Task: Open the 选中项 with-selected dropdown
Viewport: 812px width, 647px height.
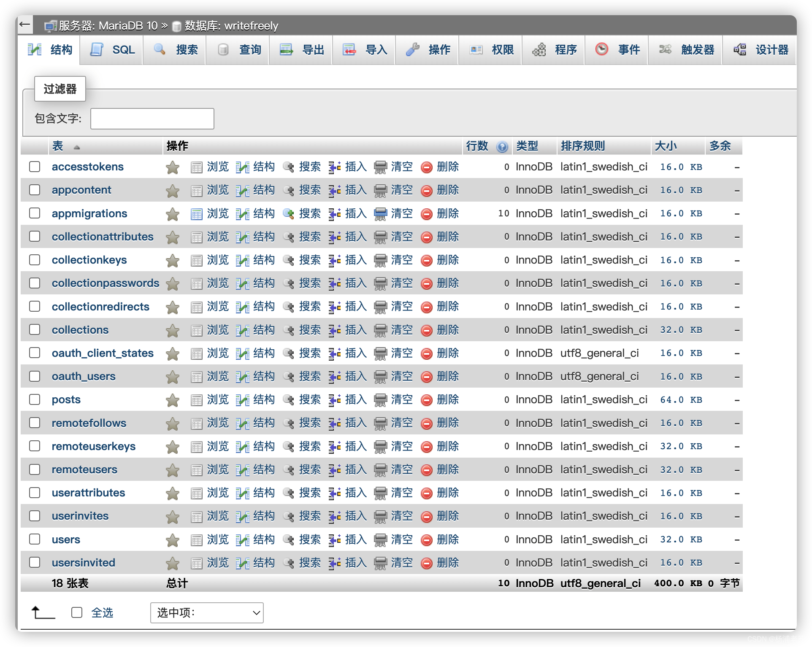Action: coord(207,612)
